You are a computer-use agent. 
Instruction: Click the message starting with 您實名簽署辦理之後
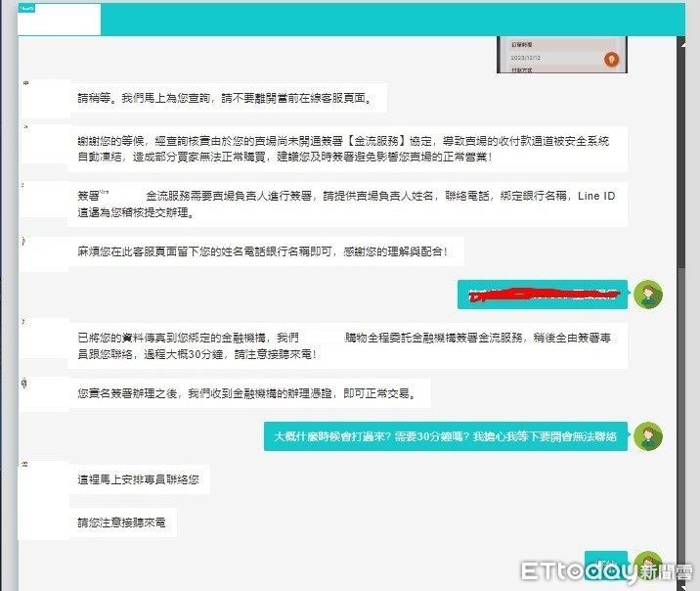click(250, 393)
